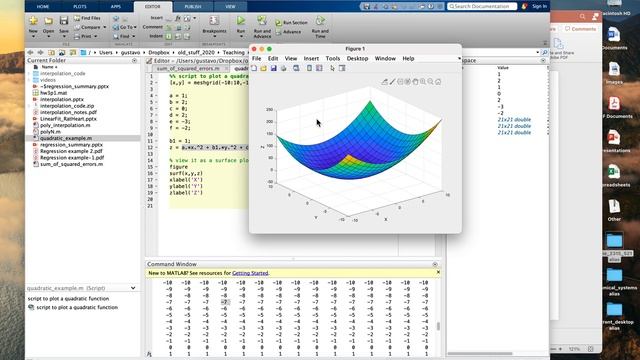The image size is (640, 360).
Task: Select the Edit Plot arrow tool
Action: [332, 68]
